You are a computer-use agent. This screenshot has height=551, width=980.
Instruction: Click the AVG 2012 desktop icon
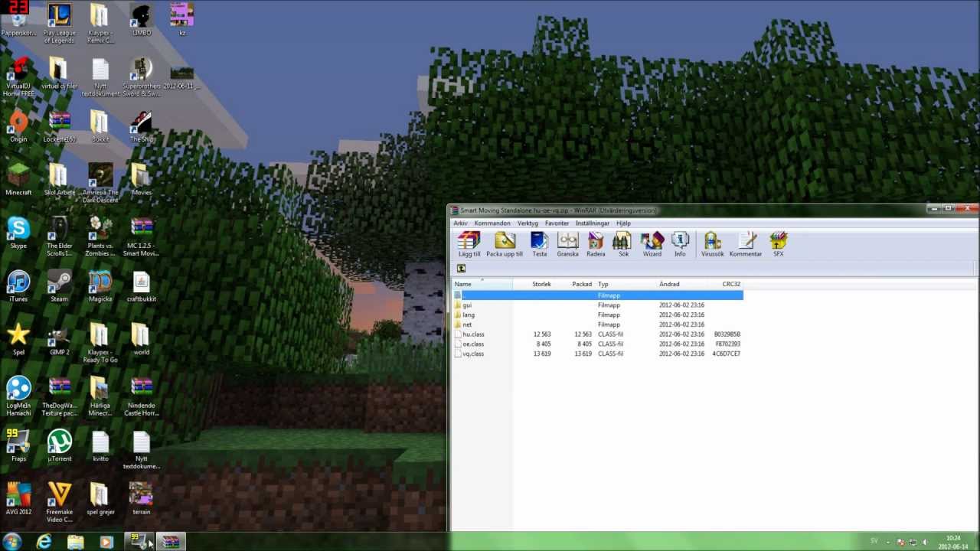(18, 499)
